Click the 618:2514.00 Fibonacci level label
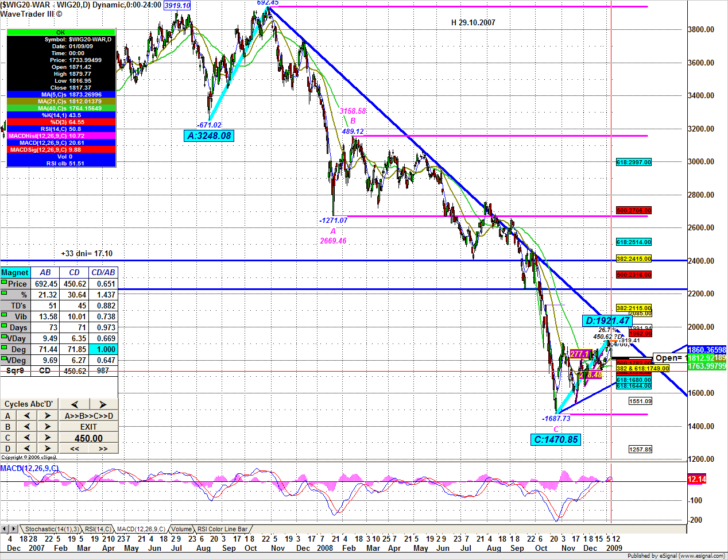728x560 pixels. 634,242
